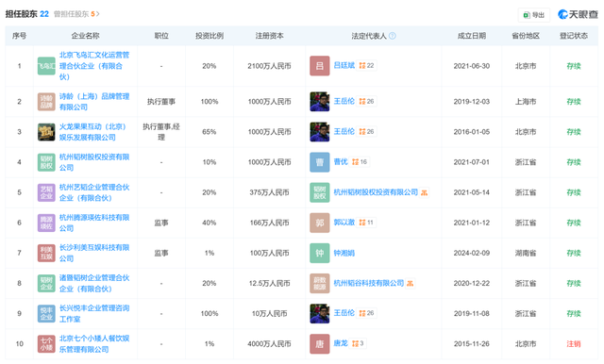Click the 成立日期 column header
The height and width of the screenshot is (364, 604).
tap(472, 36)
